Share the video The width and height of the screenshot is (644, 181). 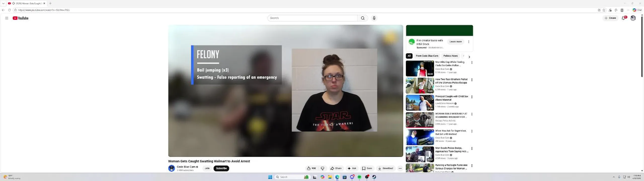coord(336,168)
